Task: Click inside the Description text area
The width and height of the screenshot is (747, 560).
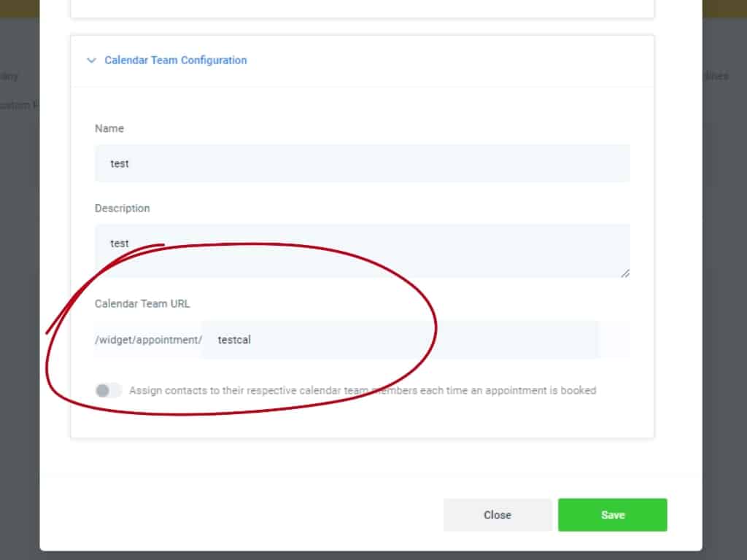Action: (x=362, y=250)
